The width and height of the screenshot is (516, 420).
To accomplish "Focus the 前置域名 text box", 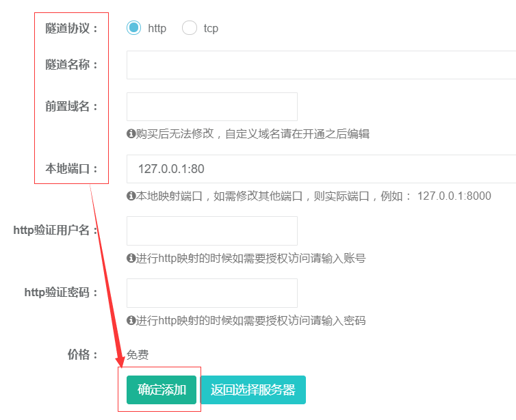I will pos(211,107).
